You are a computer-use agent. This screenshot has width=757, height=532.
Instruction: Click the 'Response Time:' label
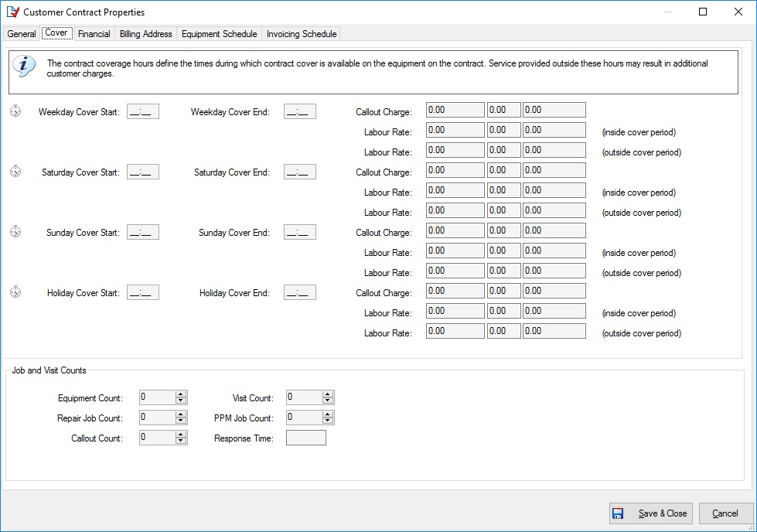tap(244, 438)
